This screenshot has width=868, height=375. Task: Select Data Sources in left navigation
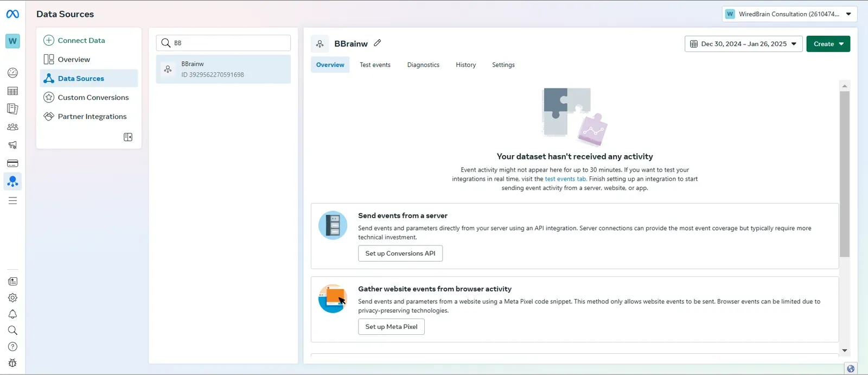tap(89, 78)
